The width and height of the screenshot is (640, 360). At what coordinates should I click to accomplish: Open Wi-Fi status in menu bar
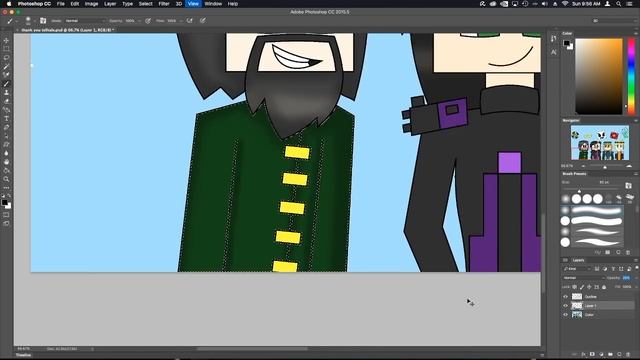(x=565, y=4)
